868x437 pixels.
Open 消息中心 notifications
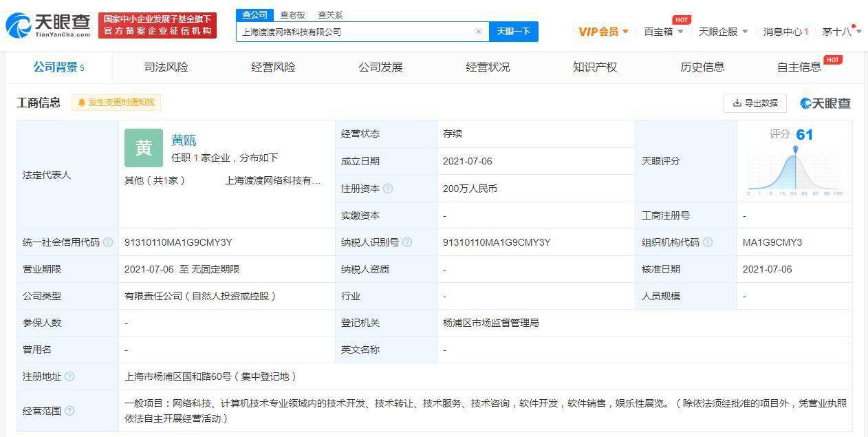point(785,32)
